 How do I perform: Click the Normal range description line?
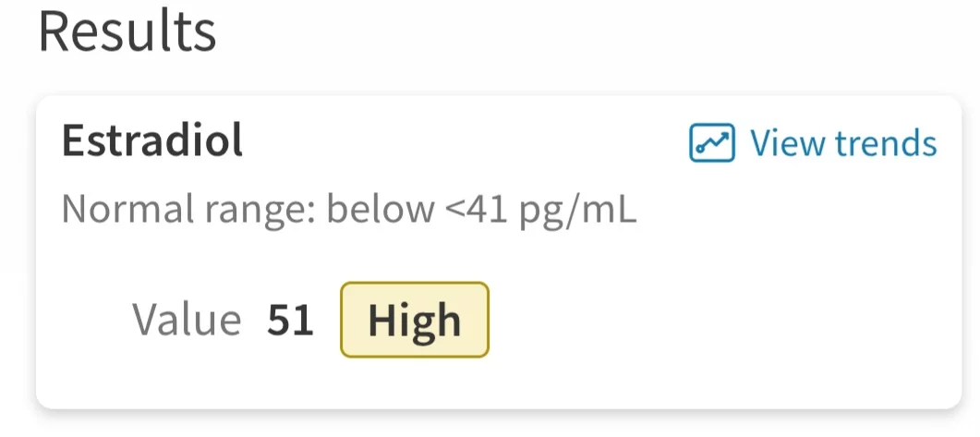point(348,211)
